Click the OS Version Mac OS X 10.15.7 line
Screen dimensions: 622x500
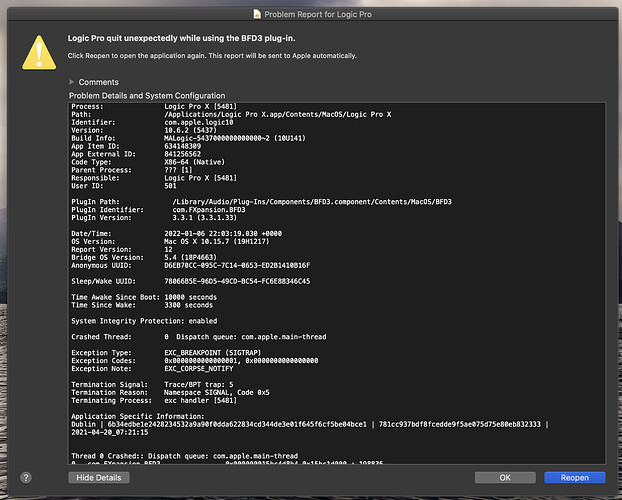point(170,241)
